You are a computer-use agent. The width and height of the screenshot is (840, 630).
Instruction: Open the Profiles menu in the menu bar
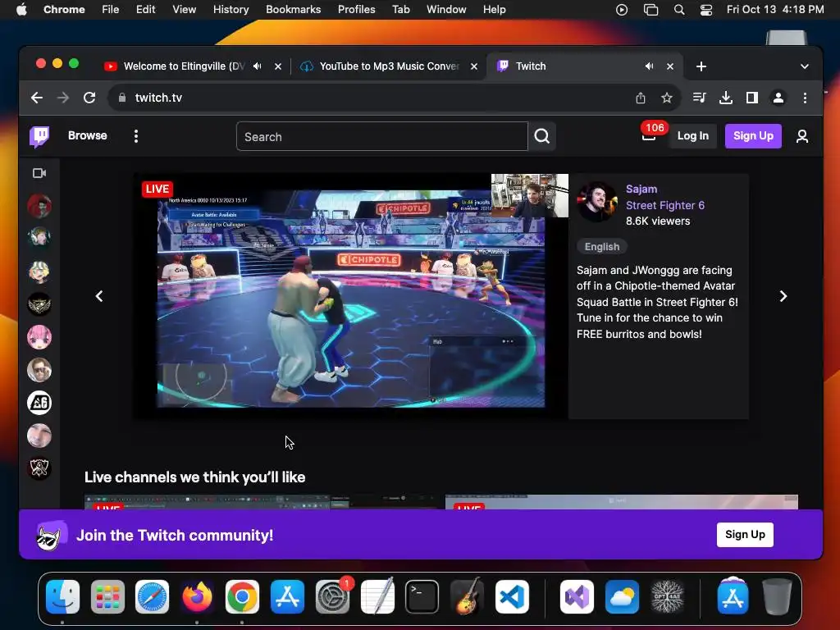pos(356,9)
